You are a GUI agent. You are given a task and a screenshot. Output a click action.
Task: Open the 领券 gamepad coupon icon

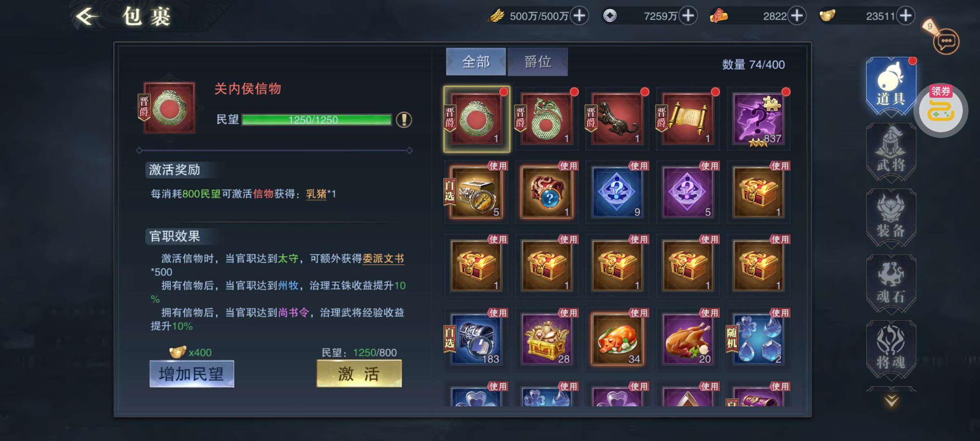point(941,110)
